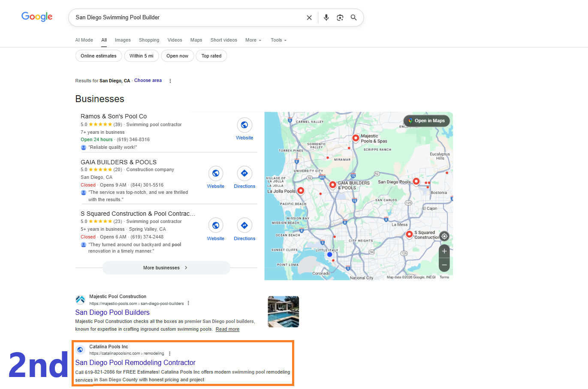Select the All tab
This screenshot has width=588, height=389.
[104, 40]
